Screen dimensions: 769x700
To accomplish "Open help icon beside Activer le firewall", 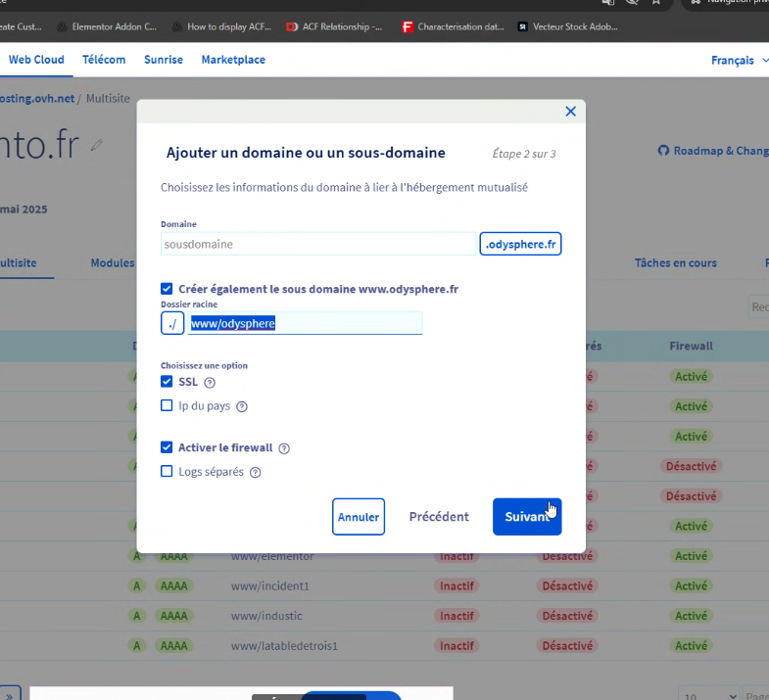I will coord(284,448).
